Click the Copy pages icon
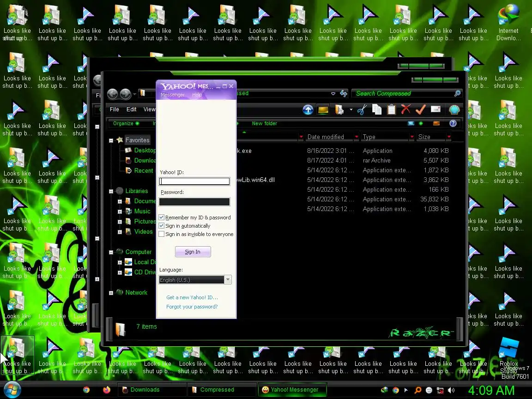 pos(377,109)
